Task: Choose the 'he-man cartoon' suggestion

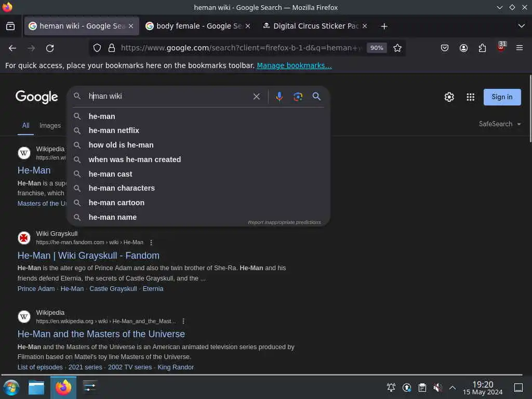Action: 198,203
